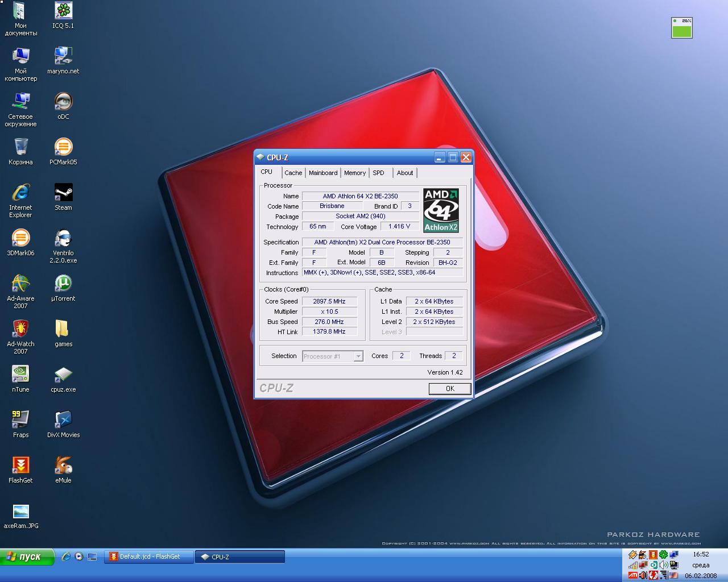The width and height of the screenshot is (728, 582).
Task: Launch Fraps from the desktop
Action: 20,425
